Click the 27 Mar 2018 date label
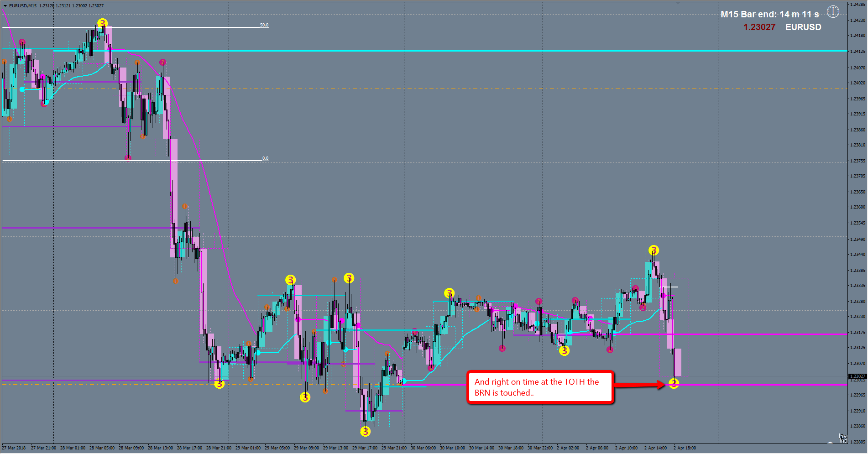 14,448
